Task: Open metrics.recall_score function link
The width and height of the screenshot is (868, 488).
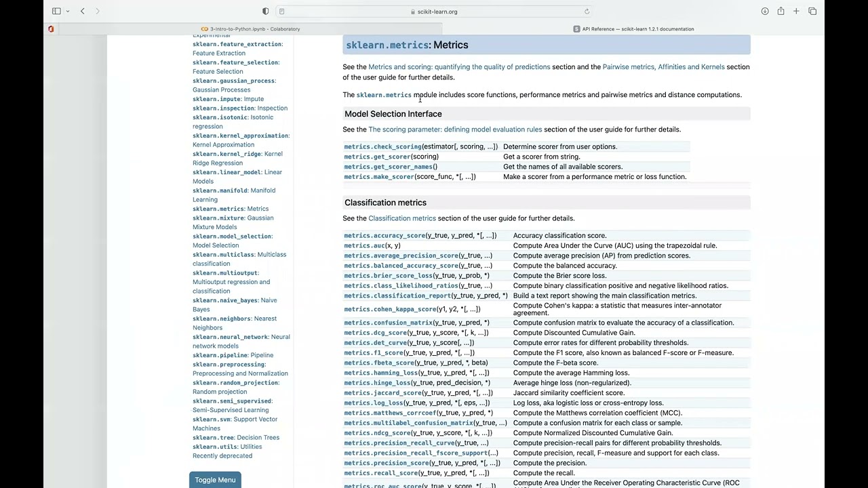Action: point(380,473)
